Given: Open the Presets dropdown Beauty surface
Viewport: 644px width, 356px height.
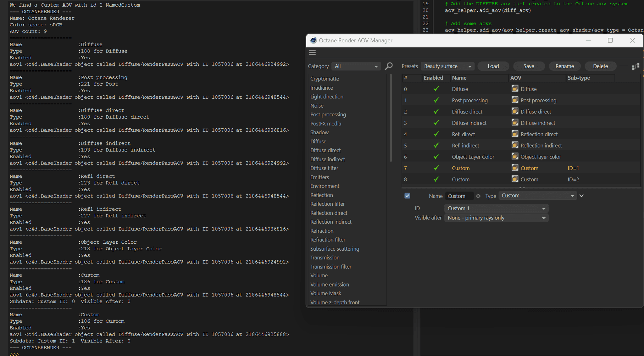Looking at the screenshot, I should point(447,66).
